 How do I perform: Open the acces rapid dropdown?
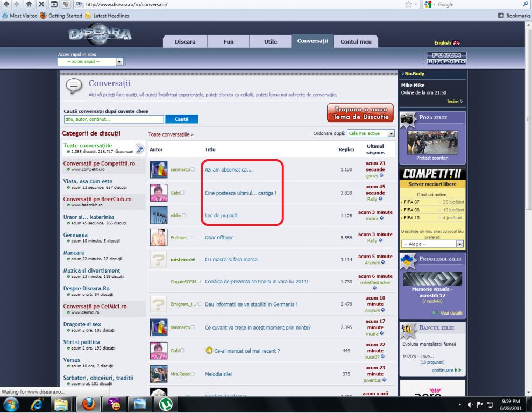point(119,62)
